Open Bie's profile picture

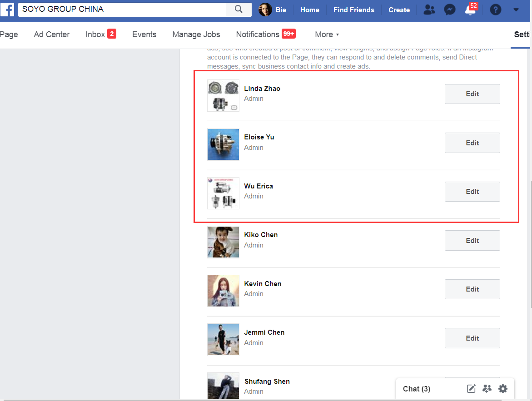click(x=265, y=10)
